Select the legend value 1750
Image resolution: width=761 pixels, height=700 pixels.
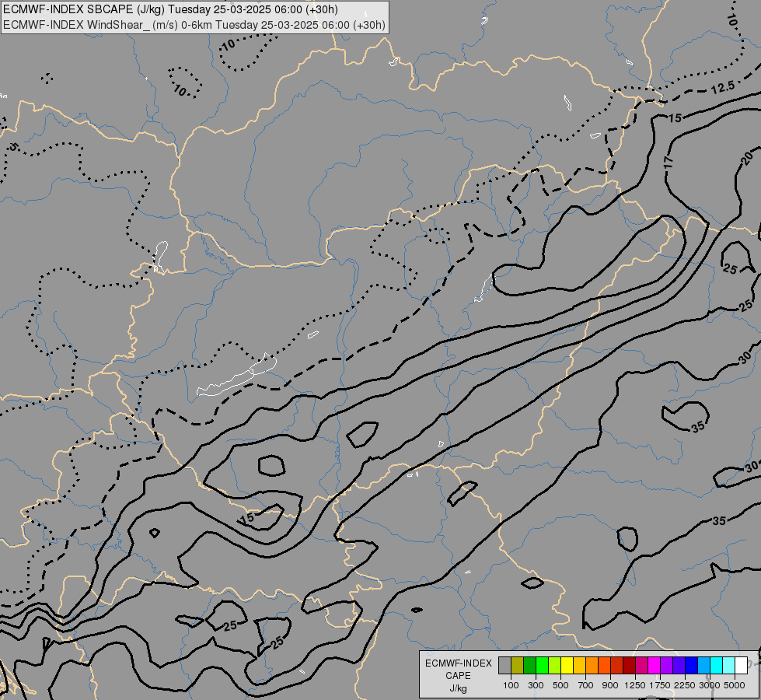(660, 685)
